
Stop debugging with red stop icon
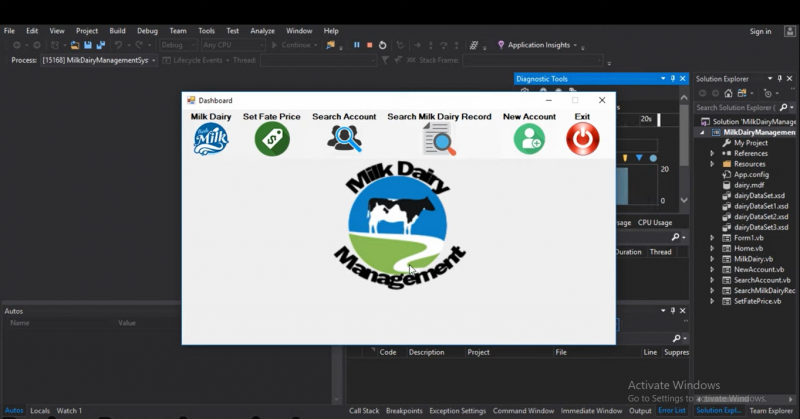[369, 45]
